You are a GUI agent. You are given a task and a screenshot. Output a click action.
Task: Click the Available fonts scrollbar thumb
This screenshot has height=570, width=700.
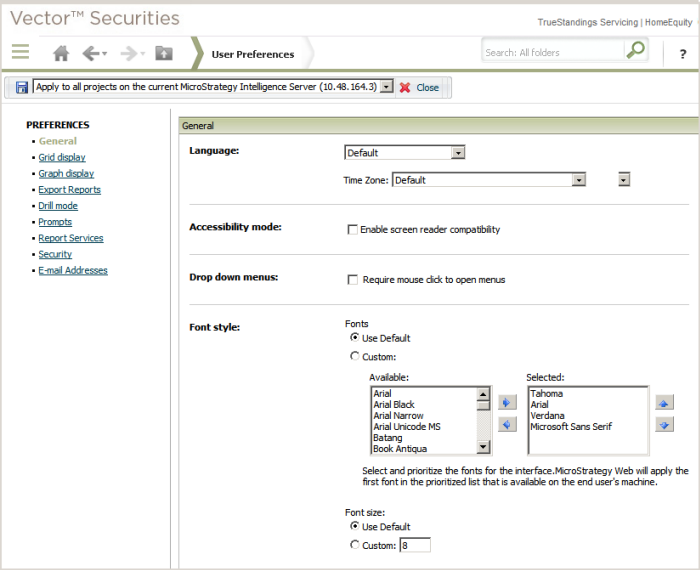coord(483,405)
